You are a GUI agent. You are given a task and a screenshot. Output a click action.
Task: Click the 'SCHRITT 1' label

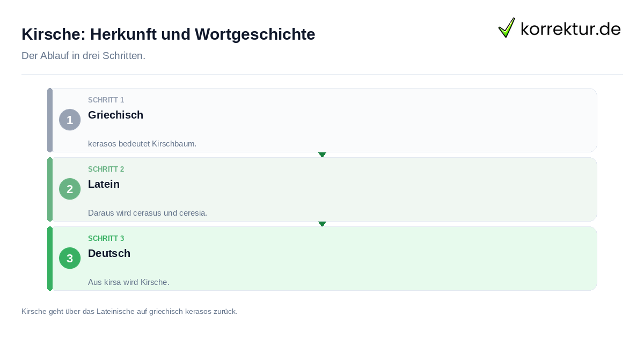tap(106, 100)
